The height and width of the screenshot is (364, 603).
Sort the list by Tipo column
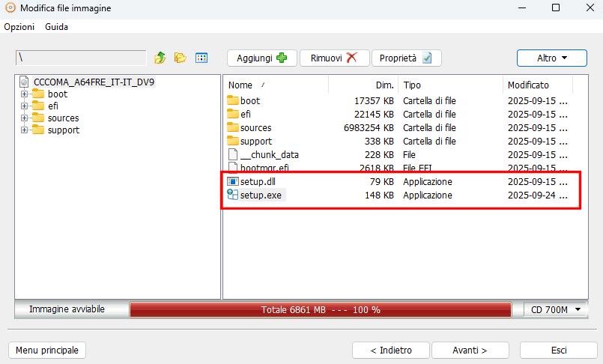click(451, 85)
